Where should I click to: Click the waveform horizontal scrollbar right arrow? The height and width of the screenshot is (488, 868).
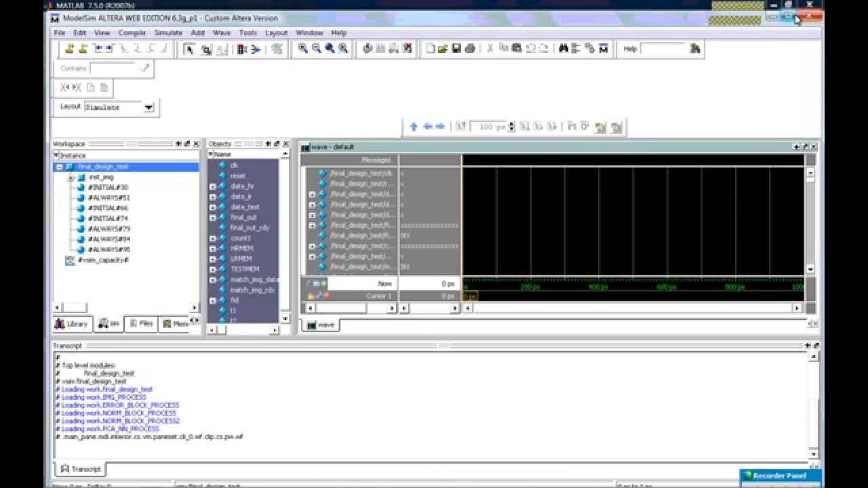[797, 308]
